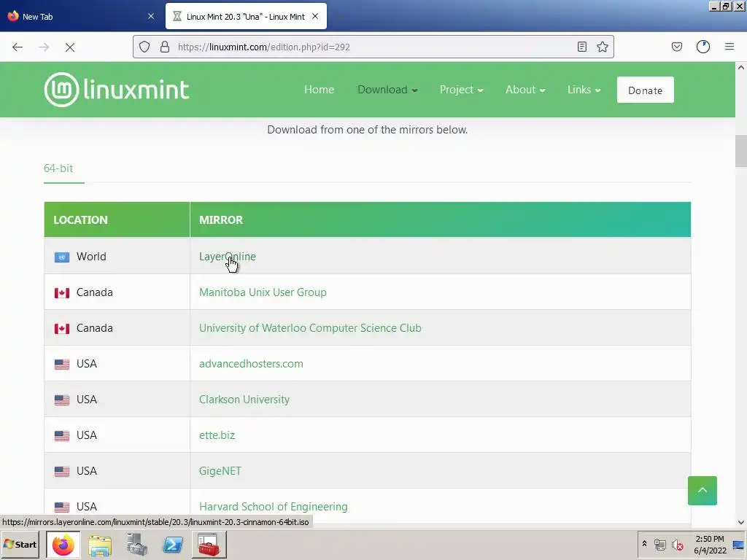Screen dimensions: 747x560
Task: Click the Donate button
Action: (x=645, y=90)
